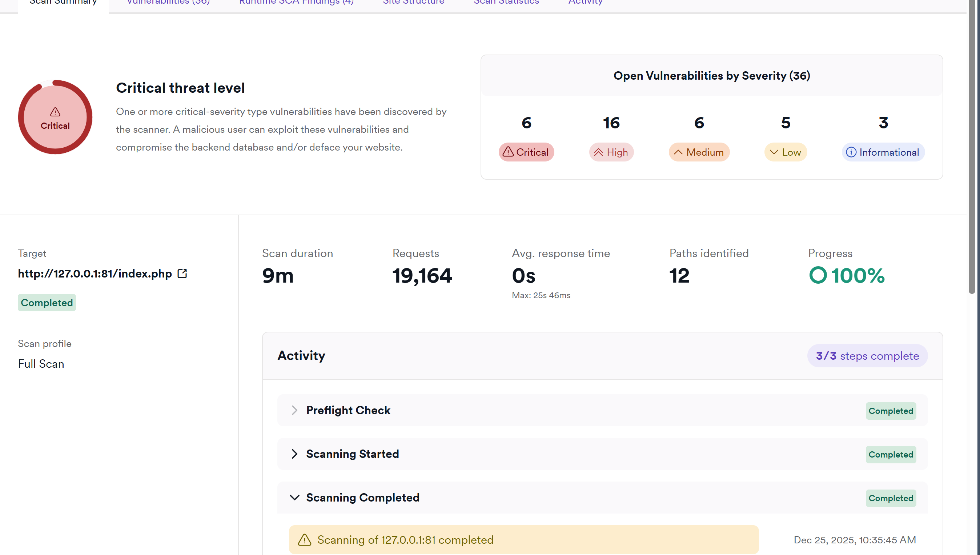Expand the Preflight Check step
This screenshot has width=980, height=555.
click(x=294, y=410)
